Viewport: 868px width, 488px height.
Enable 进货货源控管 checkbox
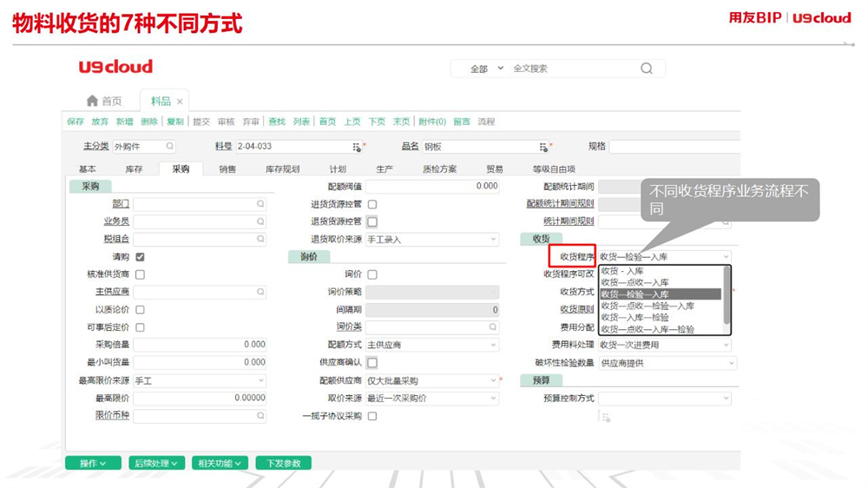(372, 204)
